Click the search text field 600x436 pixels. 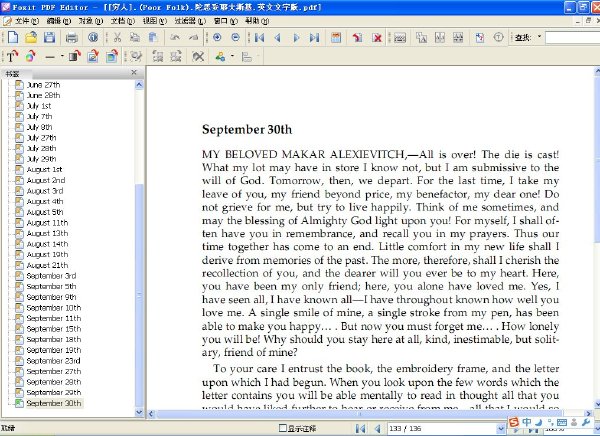pyautogui.click(x=573, y=38)
